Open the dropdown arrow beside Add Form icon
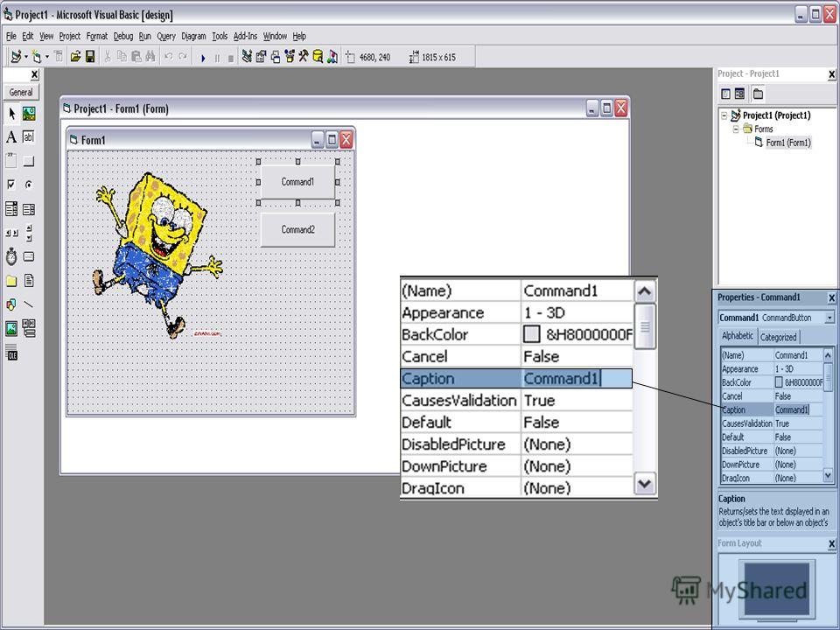The height and width of the screenshot is (630, 840). coord(46,56)
